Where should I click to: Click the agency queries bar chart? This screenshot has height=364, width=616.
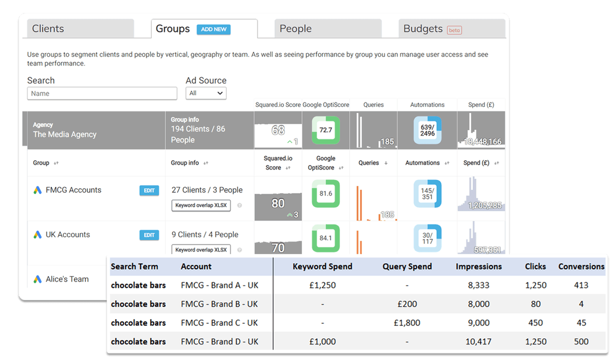coord(376,130)
